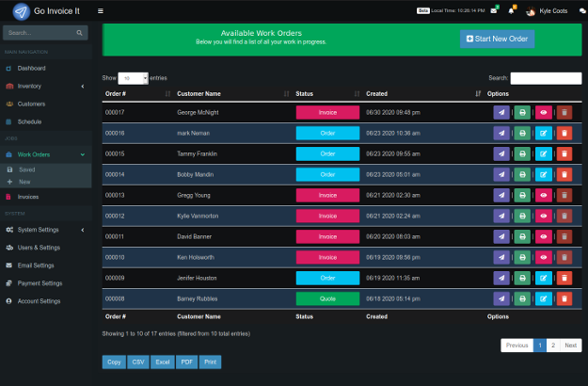View invoice 000013 with eye icon
This screenshot has width=588, height=386.
(544, 195)
